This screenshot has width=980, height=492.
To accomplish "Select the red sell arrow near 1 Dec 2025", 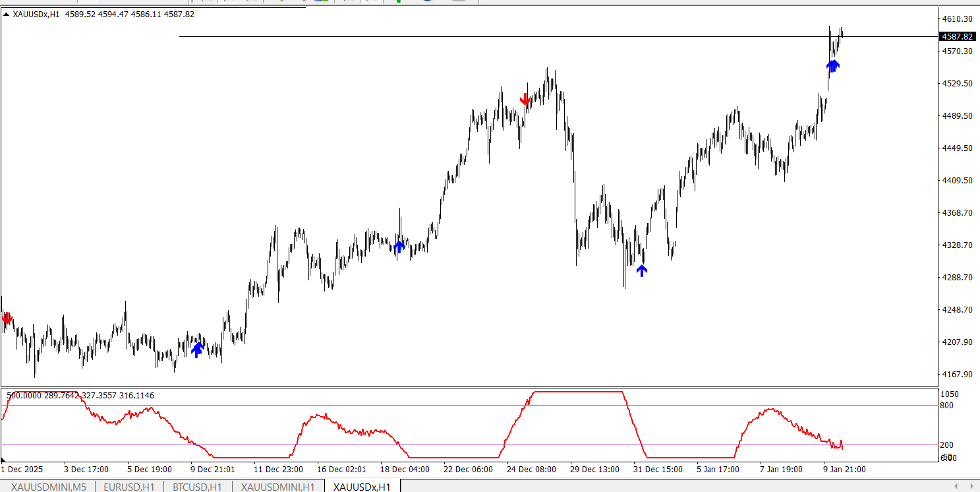I will coord(7,319).
